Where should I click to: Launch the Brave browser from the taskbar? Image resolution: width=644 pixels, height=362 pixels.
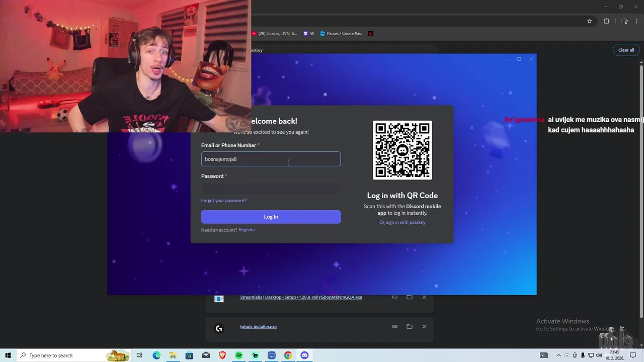click(222, 355)
